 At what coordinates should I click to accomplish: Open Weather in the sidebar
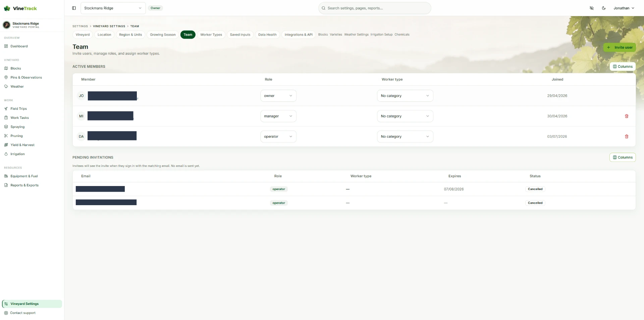32,87
